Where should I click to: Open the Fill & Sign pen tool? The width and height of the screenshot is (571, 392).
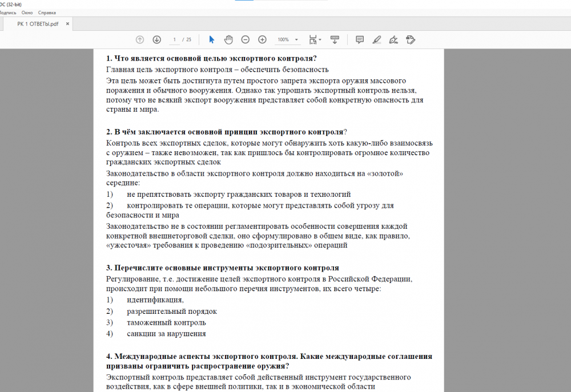point(393,39)
